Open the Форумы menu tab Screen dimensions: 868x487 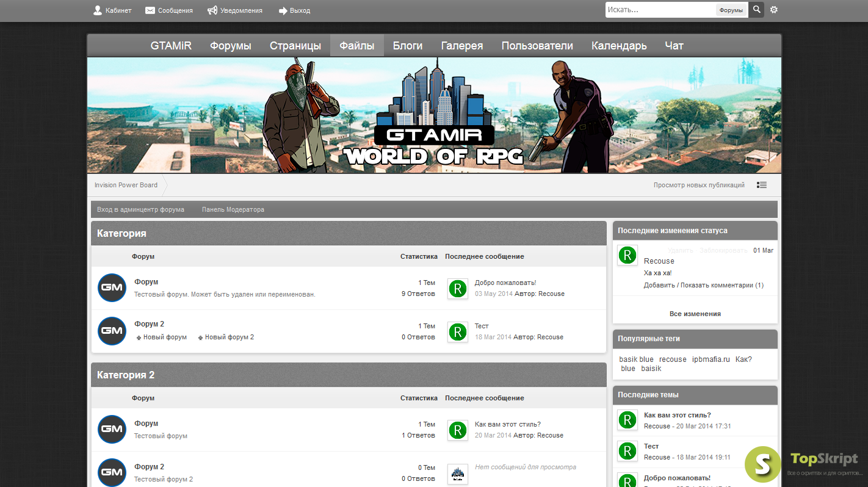tap(231, 46)
